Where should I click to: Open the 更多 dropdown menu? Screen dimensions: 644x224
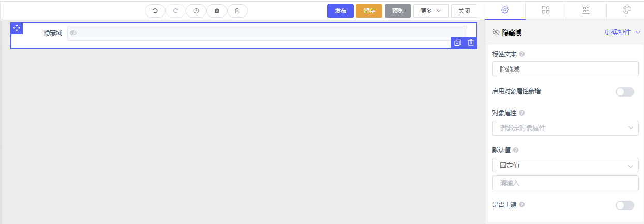[x=431, y=11]
